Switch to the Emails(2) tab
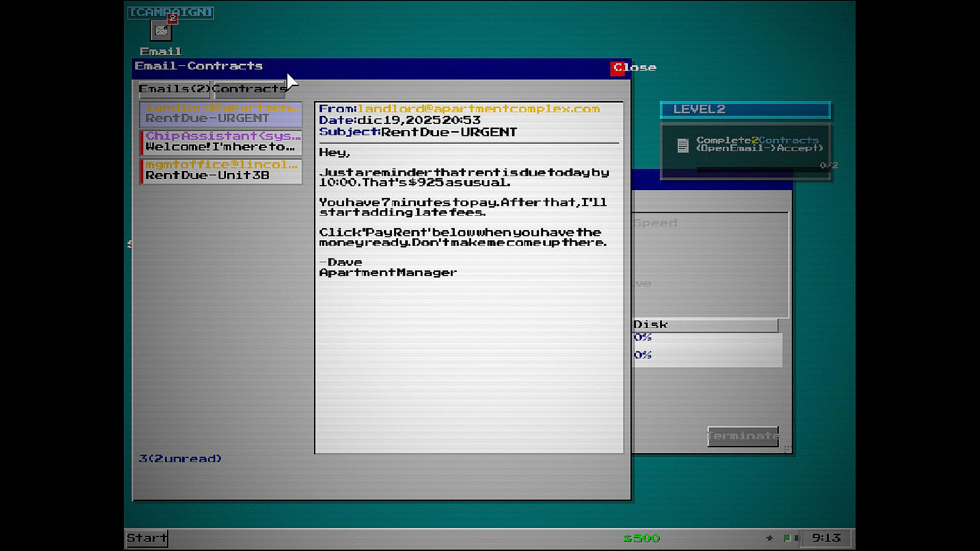Viewport: 980px width, 551px height. pyautogui.click(x=174, y=89)
